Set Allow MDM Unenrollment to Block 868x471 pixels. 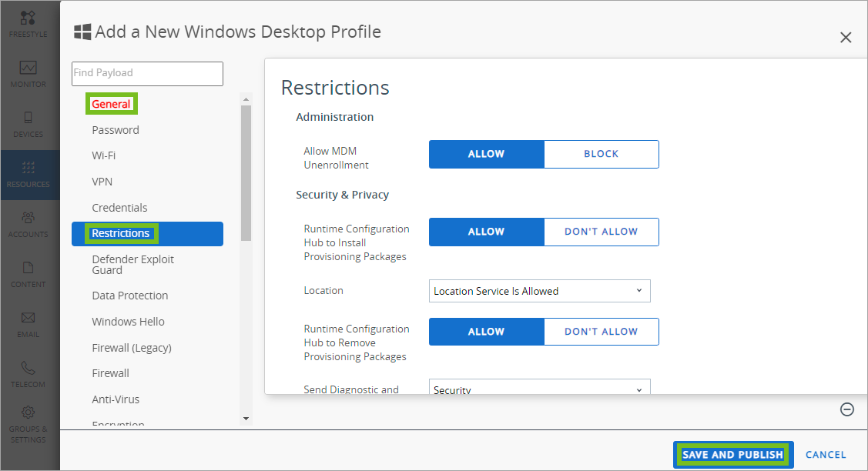pos(602,154)
